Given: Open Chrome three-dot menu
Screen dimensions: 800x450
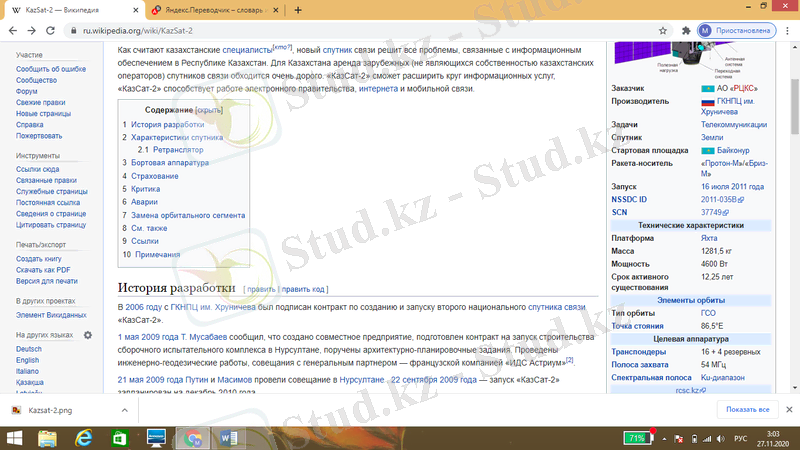Looking at the screenshot, I should pos(788,31).
